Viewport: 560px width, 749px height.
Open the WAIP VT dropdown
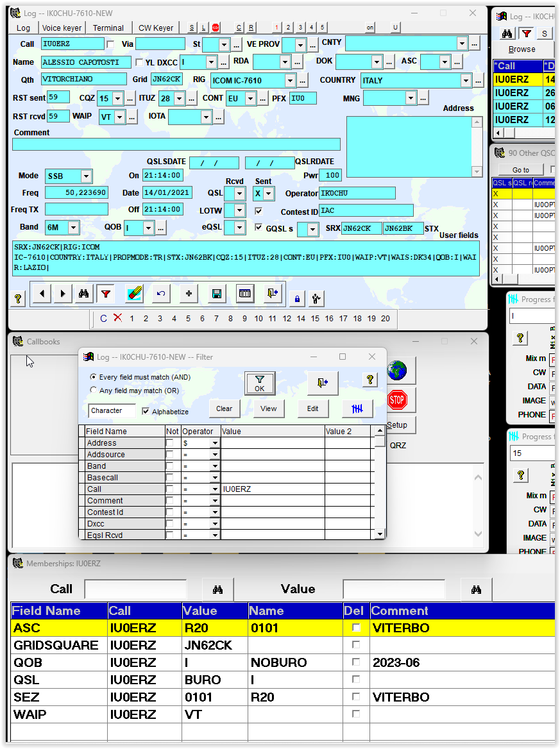pyautogui.click(x=119, y=117)
